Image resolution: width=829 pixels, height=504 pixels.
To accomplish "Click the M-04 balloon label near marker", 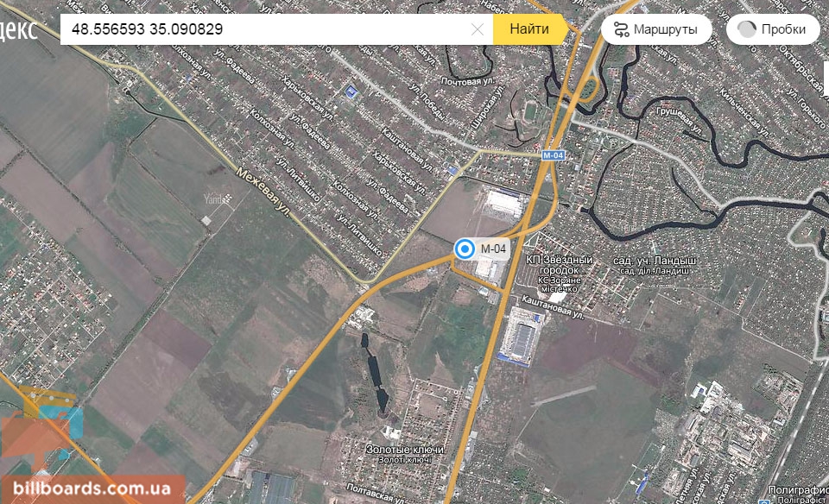I will (493, 249).
